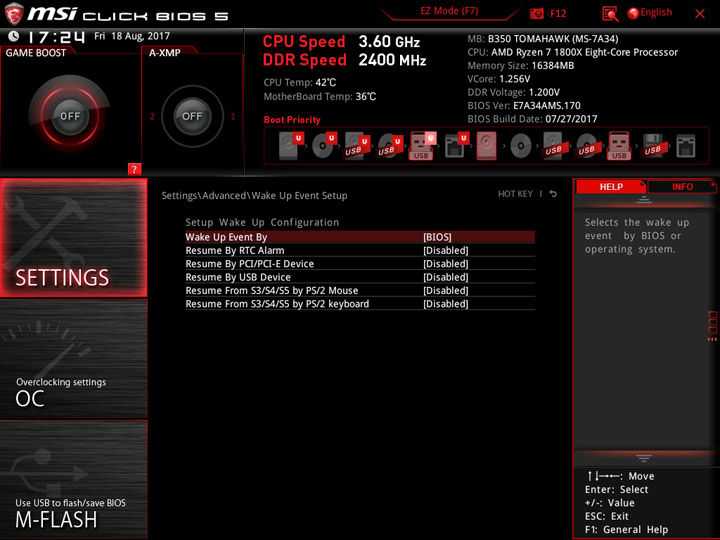Click the date Fri 18 Aug, 2017

tap(132, 36)
